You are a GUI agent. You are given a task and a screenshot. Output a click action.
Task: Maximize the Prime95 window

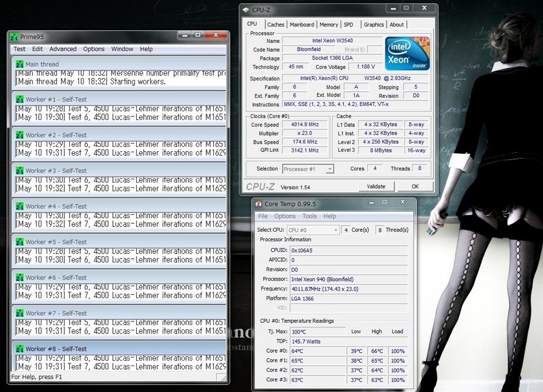pos(198,35)
